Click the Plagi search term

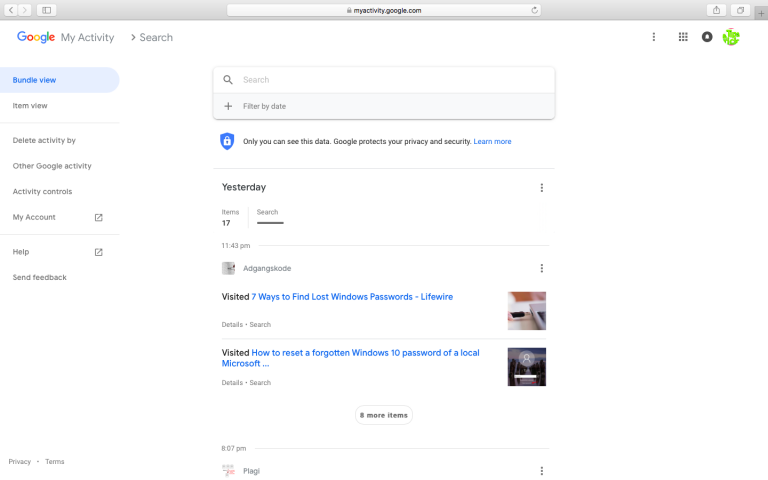pyautogui.click(x=251, y=471)
